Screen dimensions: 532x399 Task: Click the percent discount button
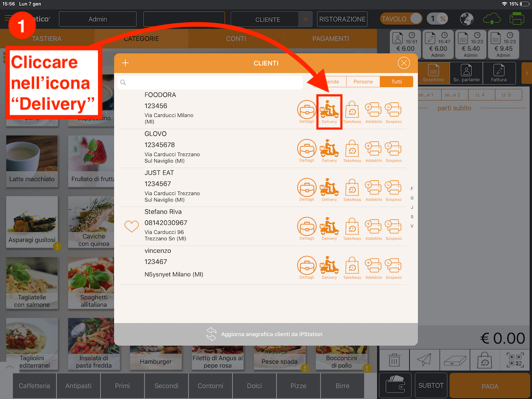[x=437, y=19]
